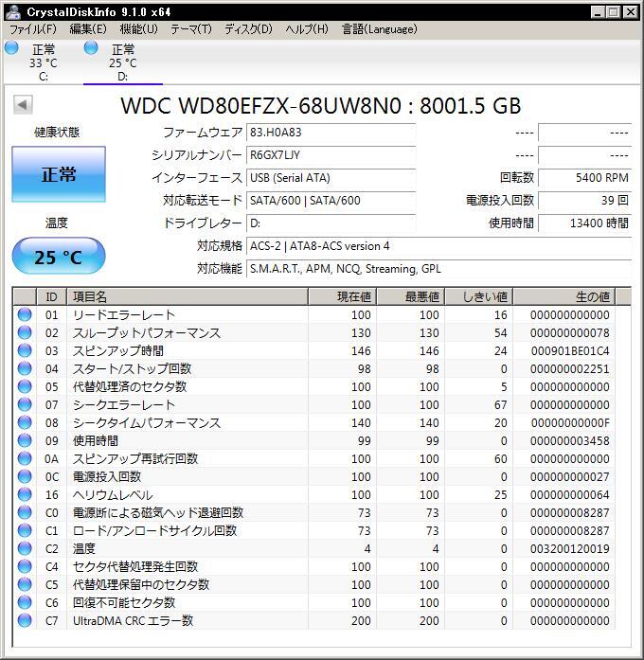Click the transfer mode field SATA/600

[331, 201]
